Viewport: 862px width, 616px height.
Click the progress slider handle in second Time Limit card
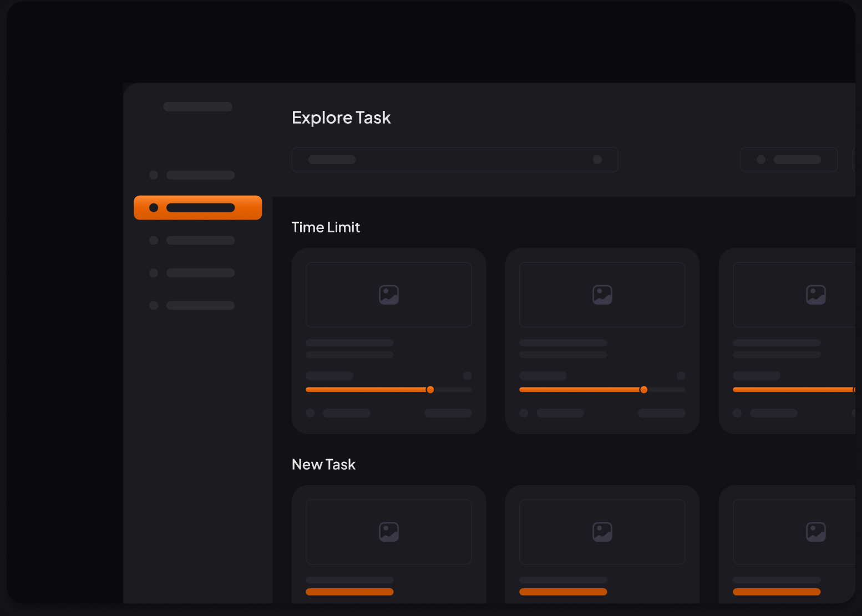643,390
